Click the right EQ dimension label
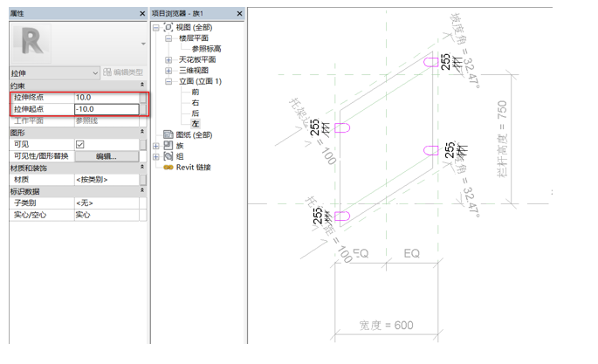Viewport: 598px width, 364px height. (411, 253)
